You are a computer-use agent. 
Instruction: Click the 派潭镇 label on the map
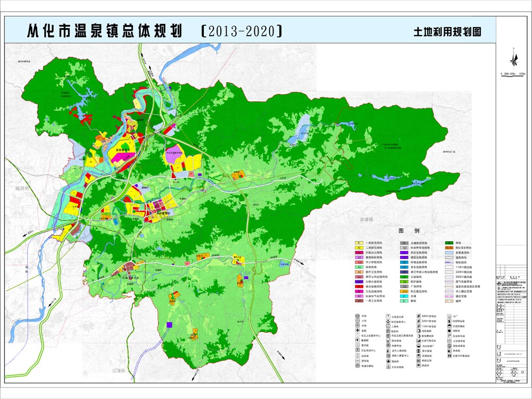(x=367, y=220)
